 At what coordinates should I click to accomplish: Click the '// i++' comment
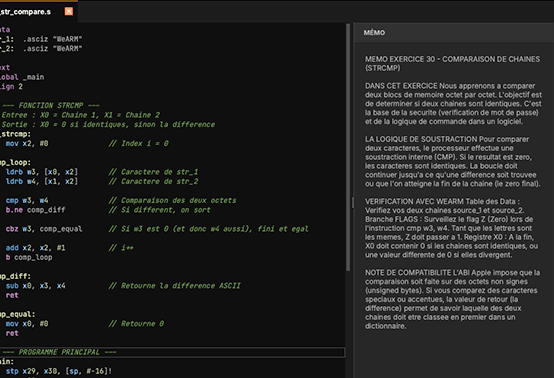click(x=121, y=248)
